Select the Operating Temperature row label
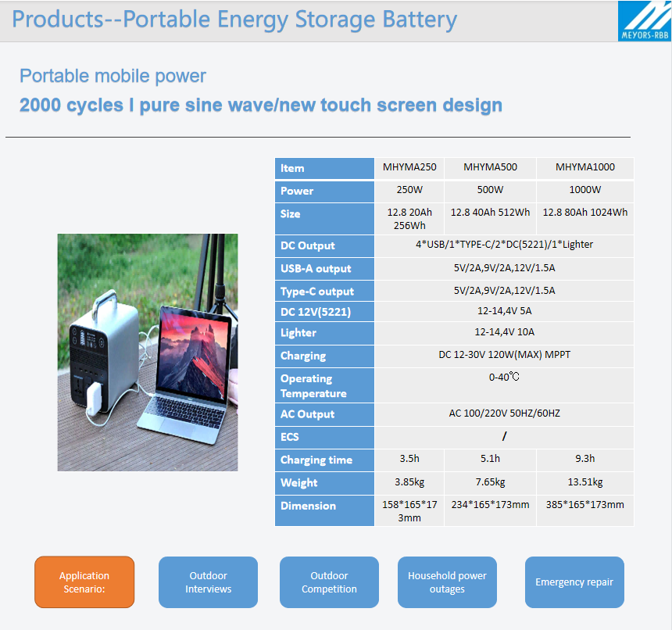Screen dimensions: 672x630 coord(324,386)
